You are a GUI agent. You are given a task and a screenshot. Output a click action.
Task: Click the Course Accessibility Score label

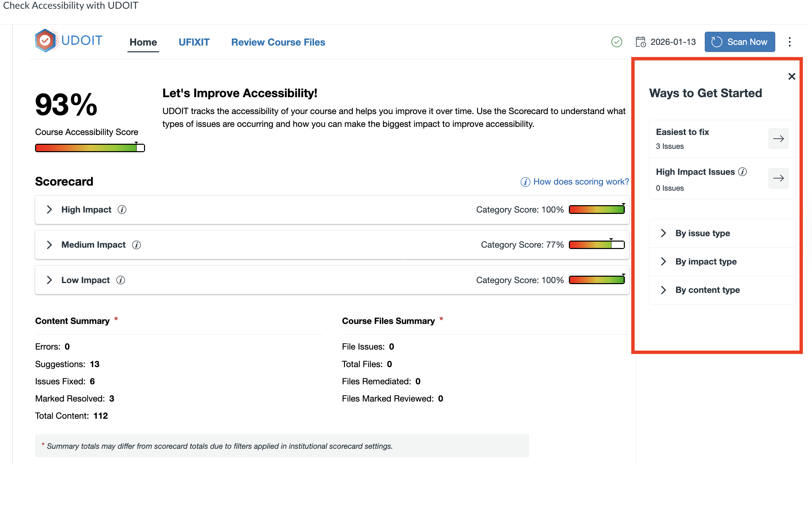coord(87,132)
